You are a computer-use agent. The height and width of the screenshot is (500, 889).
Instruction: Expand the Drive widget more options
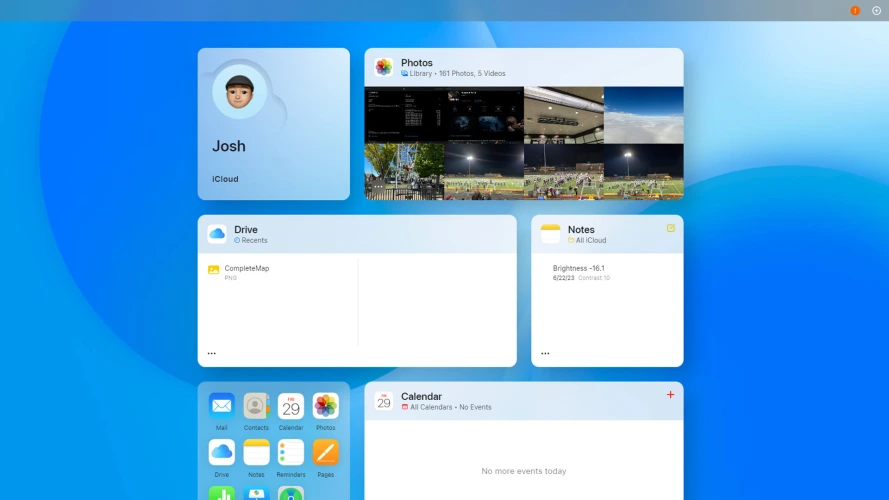click(211, 353)
